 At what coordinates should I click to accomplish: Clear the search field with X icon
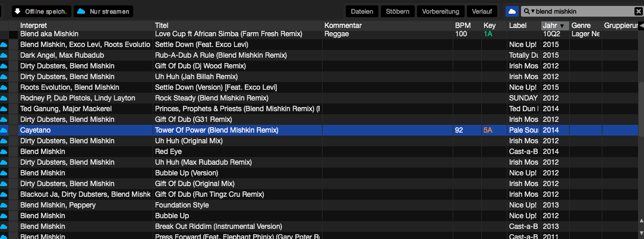click(x=638, y=11)
